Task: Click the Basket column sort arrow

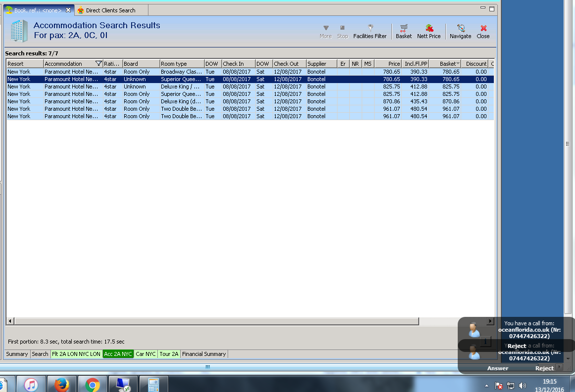Action: 458,64
